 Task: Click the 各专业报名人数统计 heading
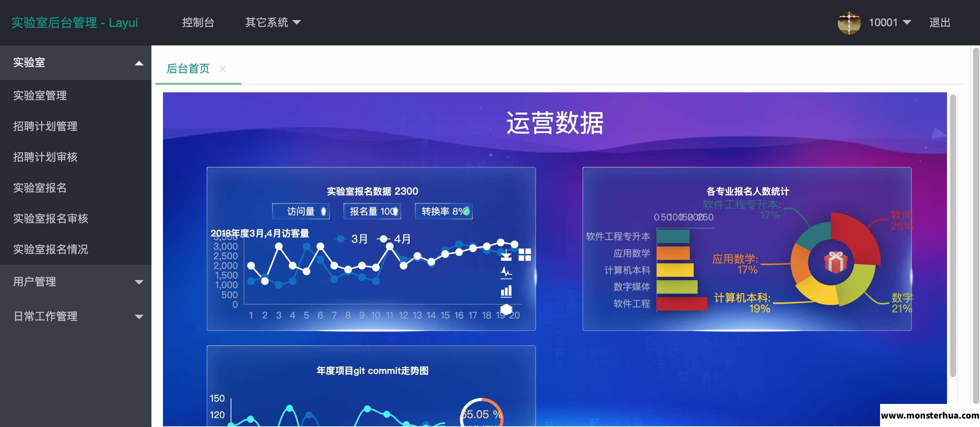click(747, 191)
